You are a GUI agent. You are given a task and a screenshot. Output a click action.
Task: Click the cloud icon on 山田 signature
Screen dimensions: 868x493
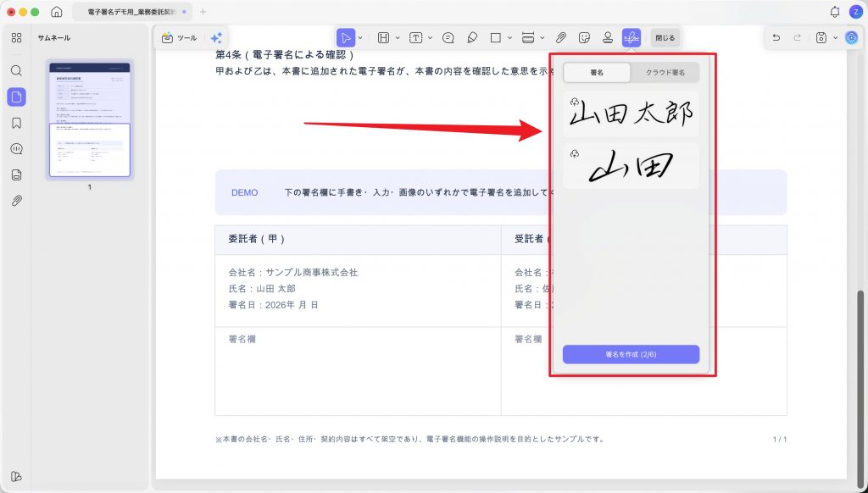pos(575,153)
